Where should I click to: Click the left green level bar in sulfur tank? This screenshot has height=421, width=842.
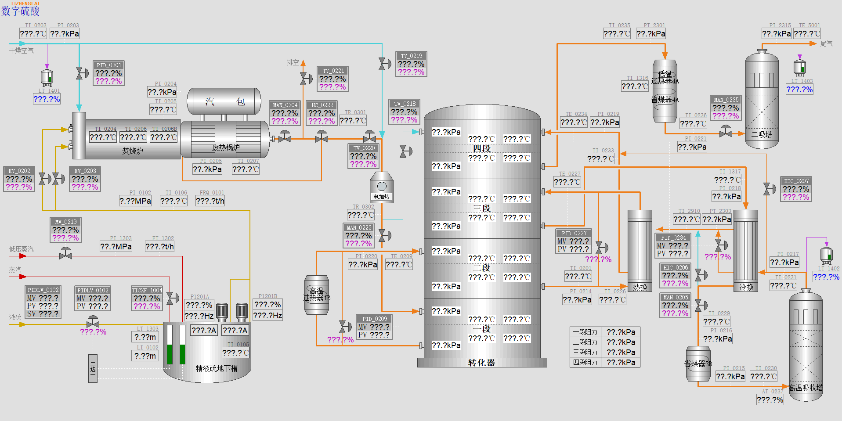(170, 344)
